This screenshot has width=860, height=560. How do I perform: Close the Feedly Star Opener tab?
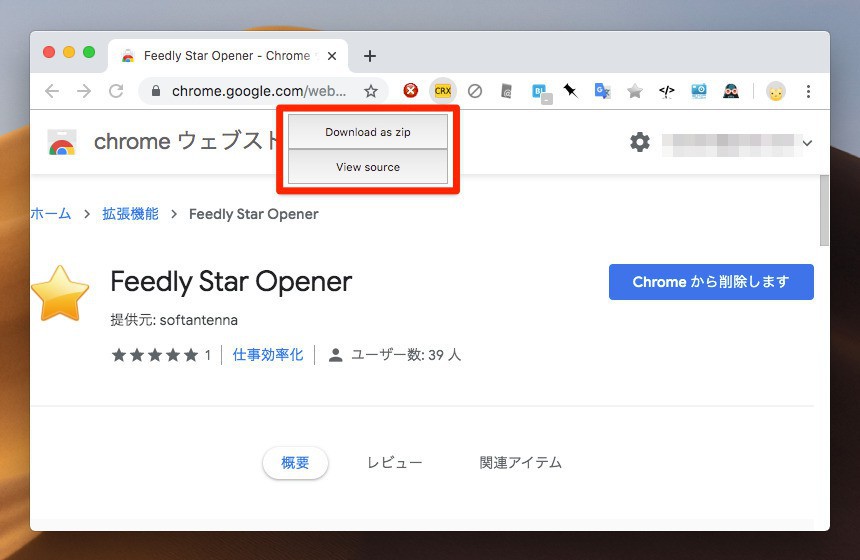(332, 56)
